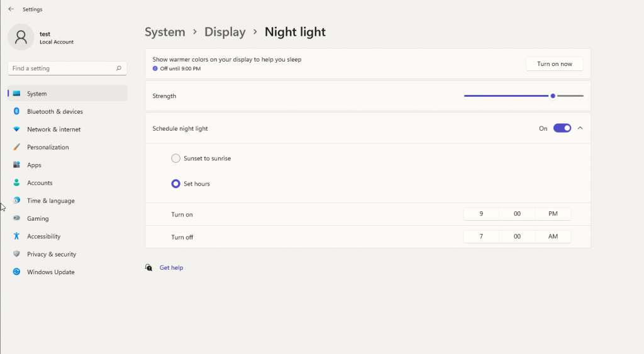Change the Turn on PM selector
Viewport: 644px width, 354px height.
[x=553, y=214]
